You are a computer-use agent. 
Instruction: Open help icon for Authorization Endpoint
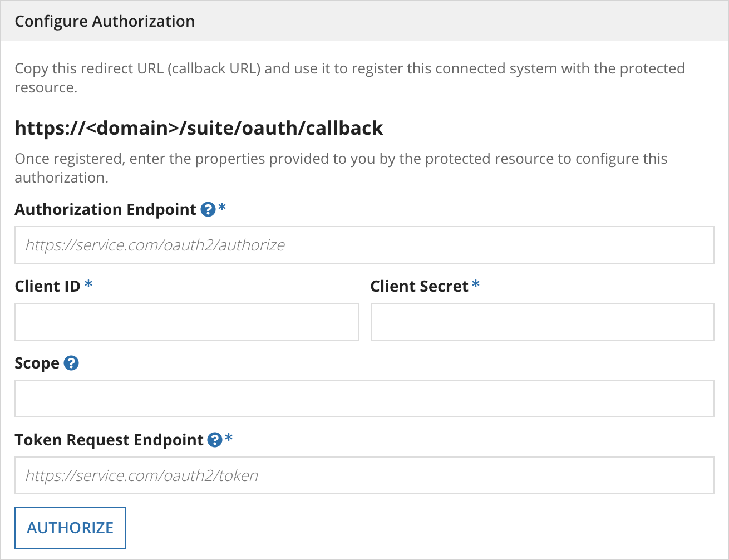(208, 209)
